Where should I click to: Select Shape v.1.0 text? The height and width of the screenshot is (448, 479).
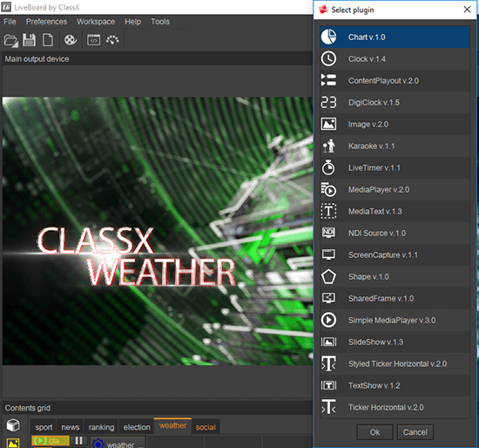[368, 276]
